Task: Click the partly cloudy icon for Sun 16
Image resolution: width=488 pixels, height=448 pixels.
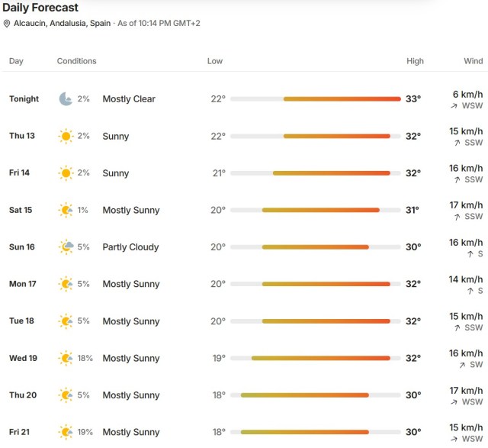Action: pyautogui.click(x=66, y=247)
